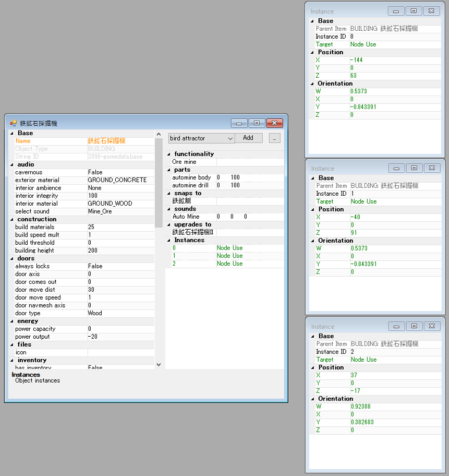Select the always locks False value
The width and height of the screenshot is (449, 476).
click(x=121, y=266)
